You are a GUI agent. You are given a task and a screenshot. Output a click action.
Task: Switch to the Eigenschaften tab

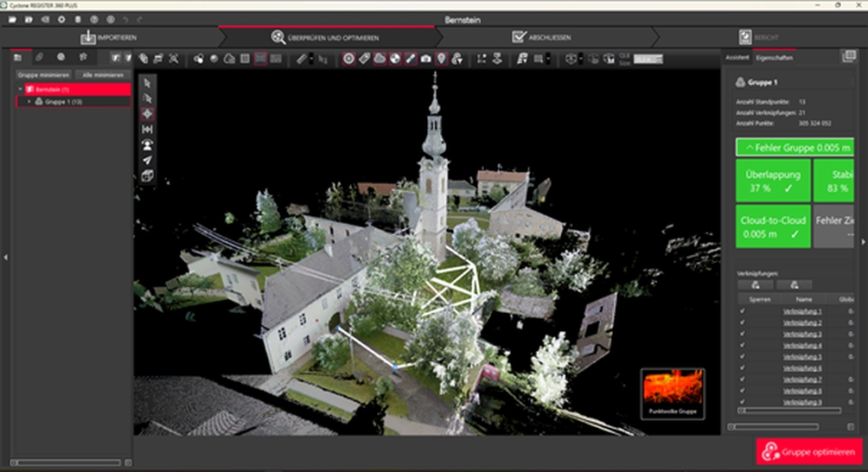[x=774, y=57]
